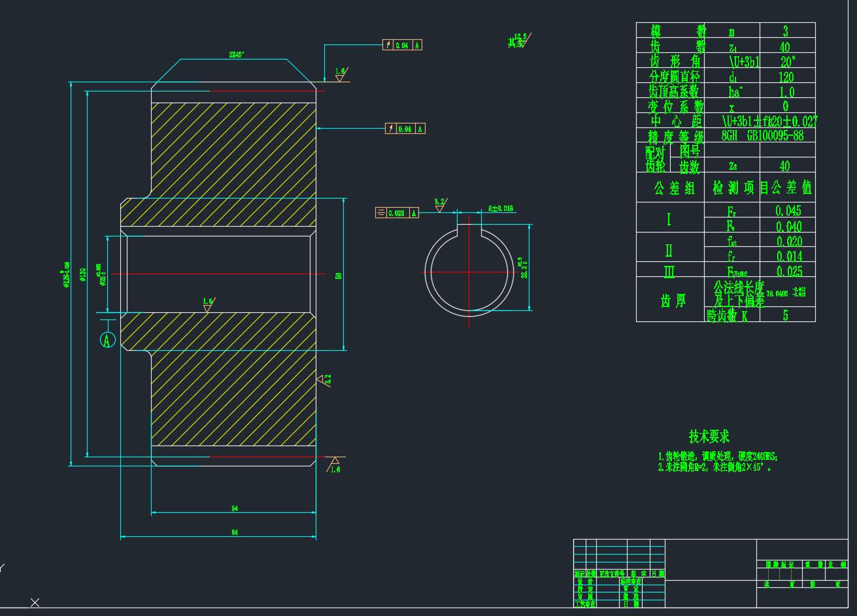
Task: Click the 12.5 roughness symbol at top
Action: click(520, 41)
